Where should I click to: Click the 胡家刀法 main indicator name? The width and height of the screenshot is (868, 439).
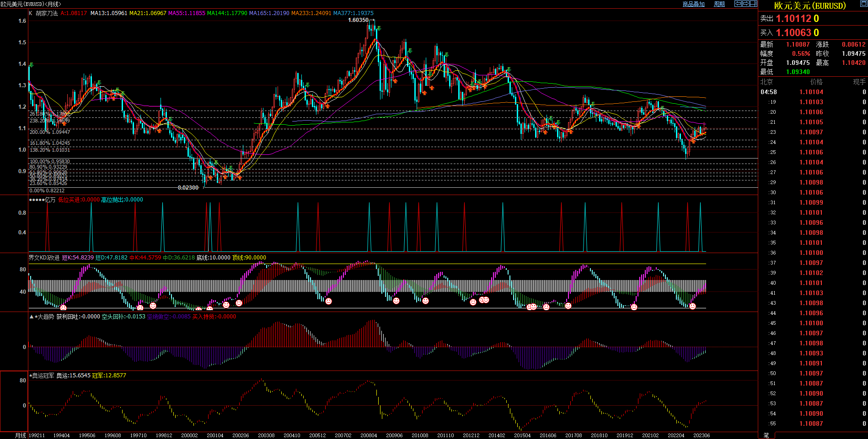point(47,13)
